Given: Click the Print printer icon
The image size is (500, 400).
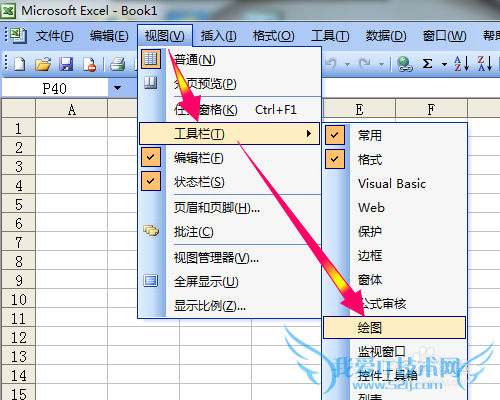Looking at the screenshot, I should [x=117, y=64].
